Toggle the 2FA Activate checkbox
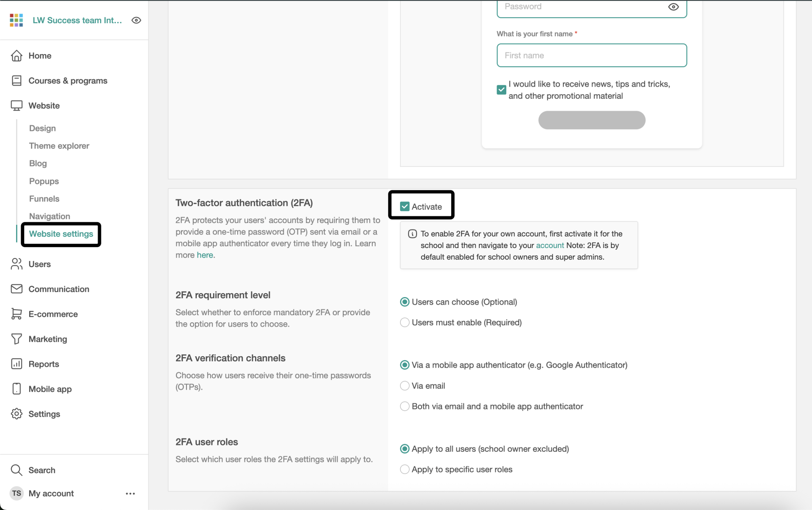Image resolution: width=812 pixels, height=510 pixels. click(405, 206)
